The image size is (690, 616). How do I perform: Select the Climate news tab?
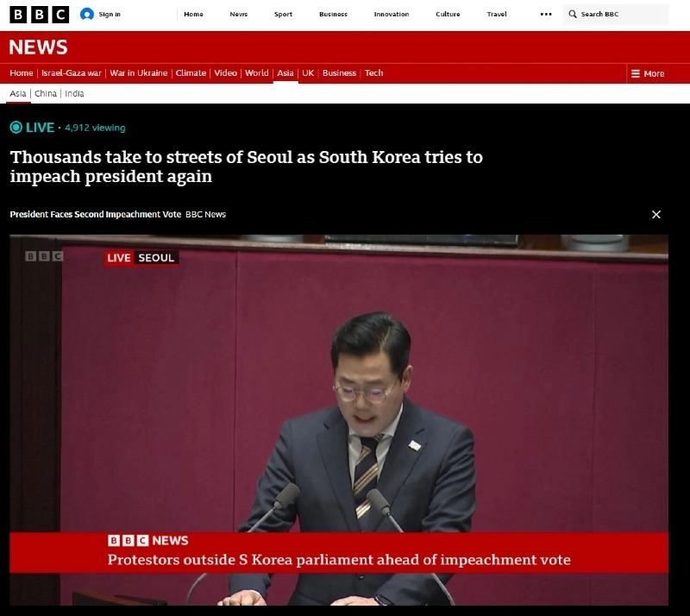click(x=191, y=73)
